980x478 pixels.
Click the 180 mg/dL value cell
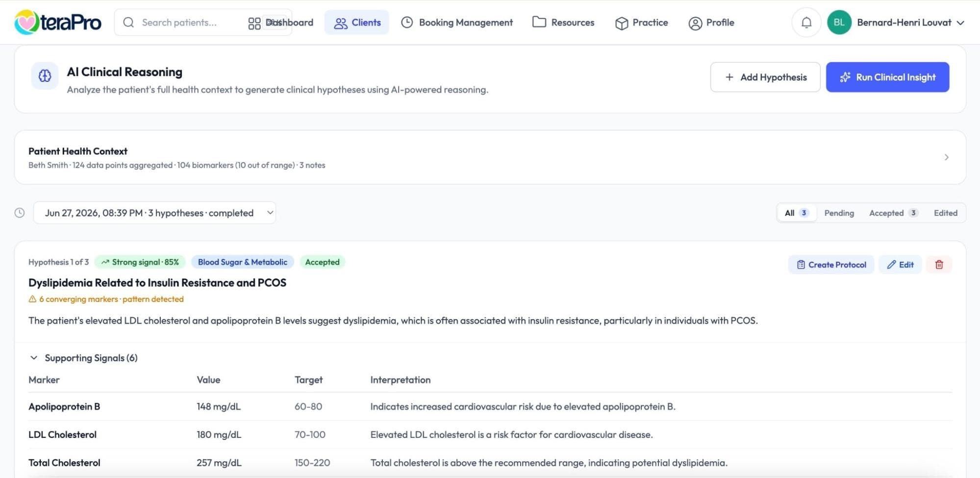(219, 434)
